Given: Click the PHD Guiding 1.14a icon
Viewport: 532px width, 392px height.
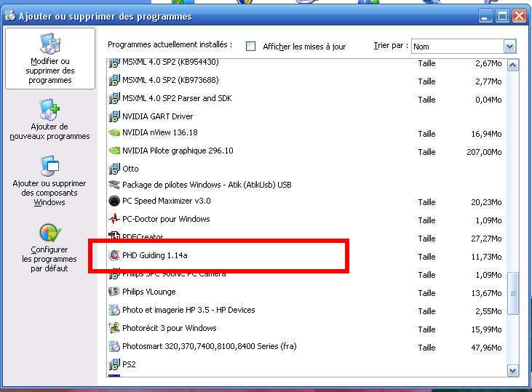Looking at the screenshot, I should tap(114, 255).
